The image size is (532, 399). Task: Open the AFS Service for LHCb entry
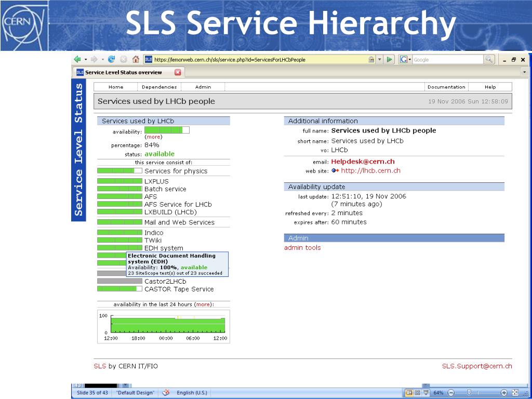tap(178, 204)
